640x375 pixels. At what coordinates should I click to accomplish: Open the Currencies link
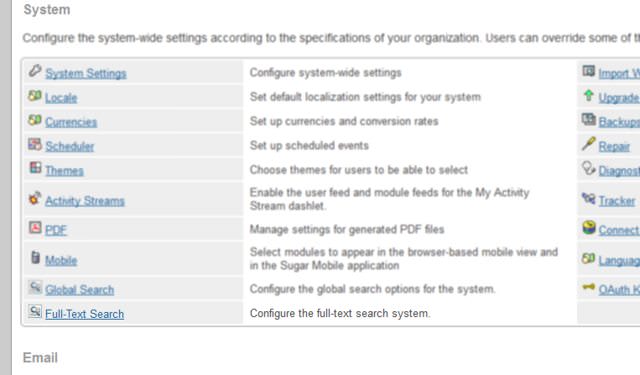[x=71, y=122]
